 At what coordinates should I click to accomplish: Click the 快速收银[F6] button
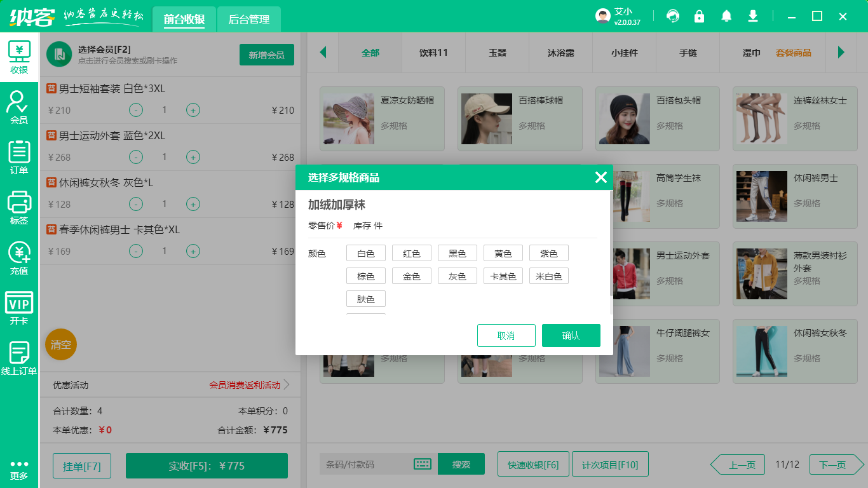coord(533,464)
